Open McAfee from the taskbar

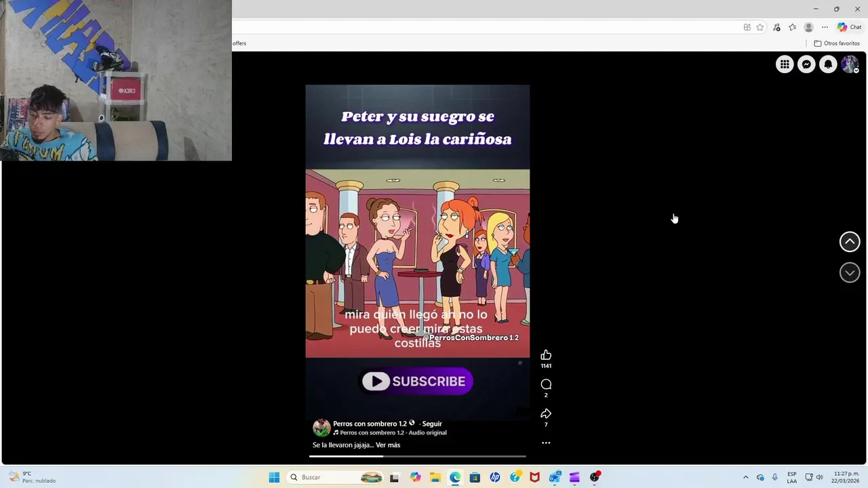coord(534,477)
